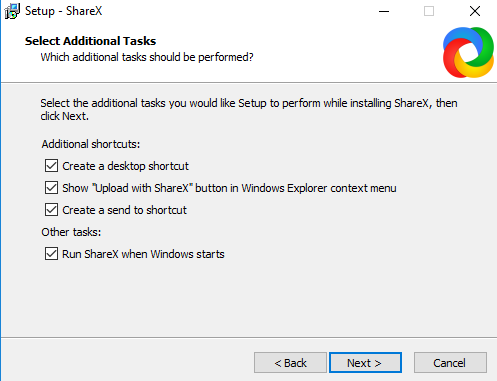
Task: Minimize the Setup window
Action: 384,11
